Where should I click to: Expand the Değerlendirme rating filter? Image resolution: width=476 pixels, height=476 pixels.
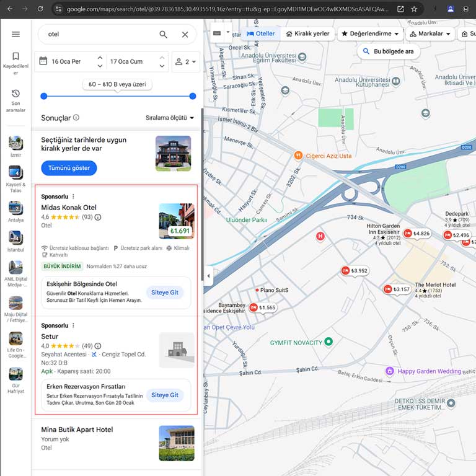[x=370, y=33]
